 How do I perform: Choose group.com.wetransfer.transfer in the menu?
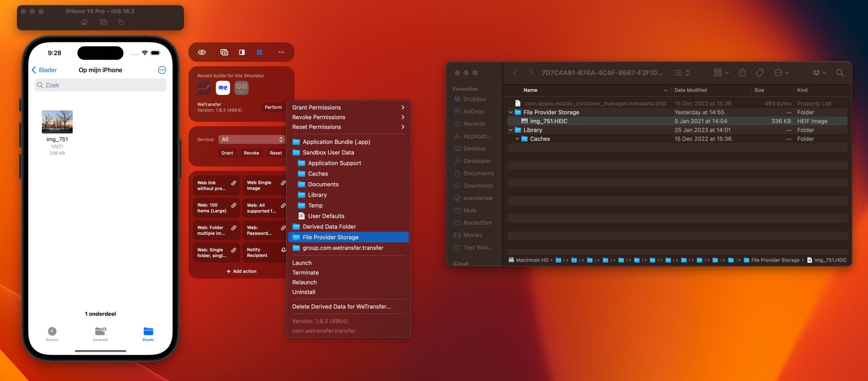click(x=348, y=248)
